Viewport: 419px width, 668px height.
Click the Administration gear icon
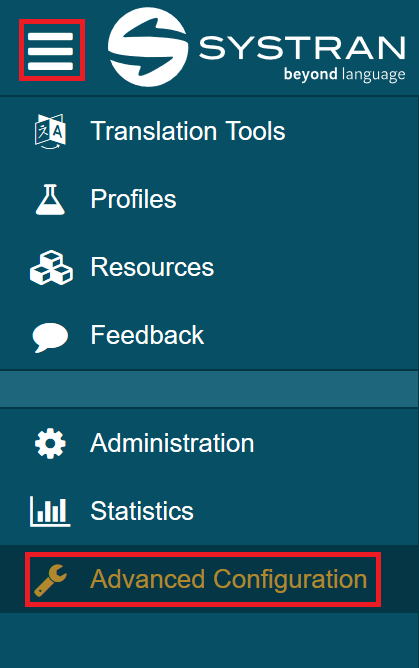coord(50,443)
